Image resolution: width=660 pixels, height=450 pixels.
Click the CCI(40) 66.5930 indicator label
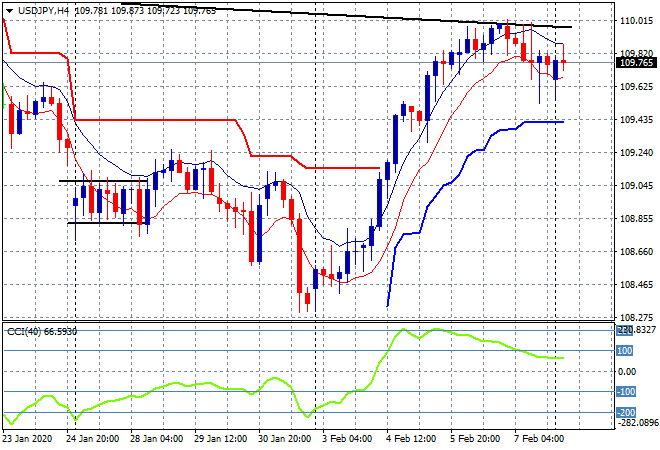tap(42, 332)
